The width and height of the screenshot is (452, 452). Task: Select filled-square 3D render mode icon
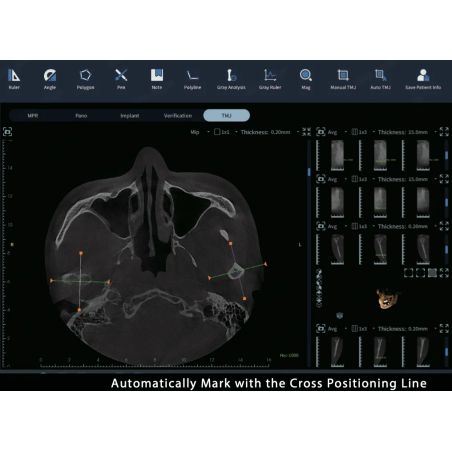pos(432,273)
